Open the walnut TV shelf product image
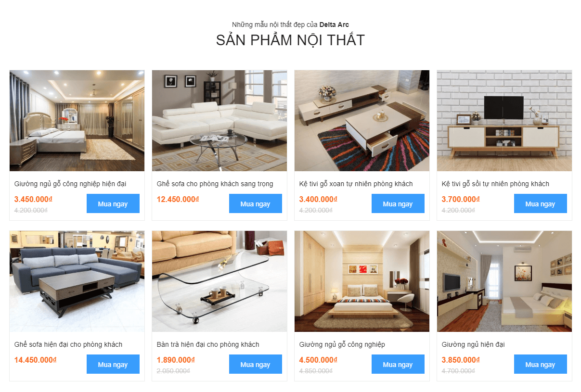The image size is (581, 392). (362, 121)
